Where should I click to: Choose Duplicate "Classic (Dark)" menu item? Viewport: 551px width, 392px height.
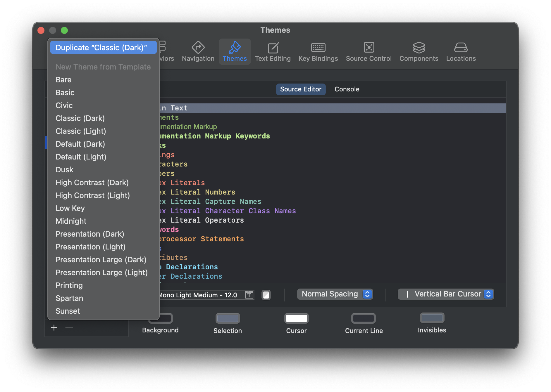point(104,47)
